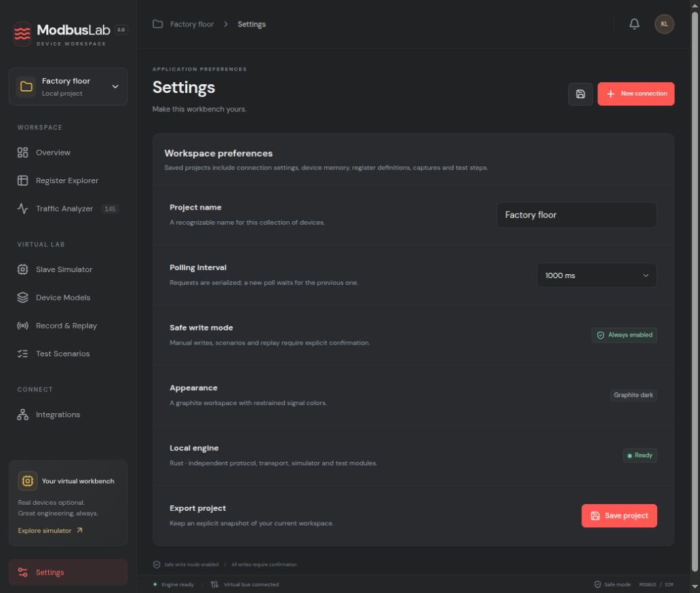Viewport: 700px width, 593px height.
Task: Click the 'MODBUS / SIM' status text
Action: pos(656,584)
